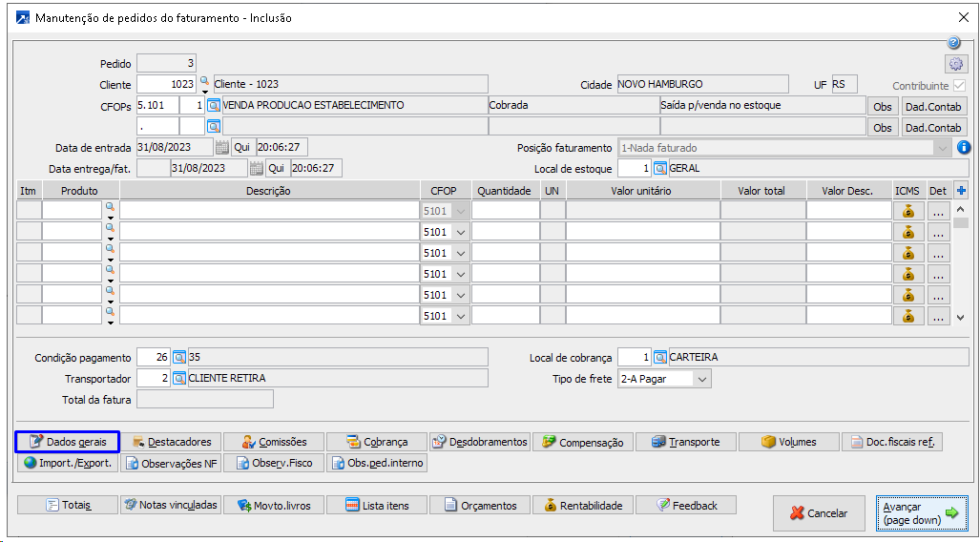Click the Cancelar button

[818, 513]
